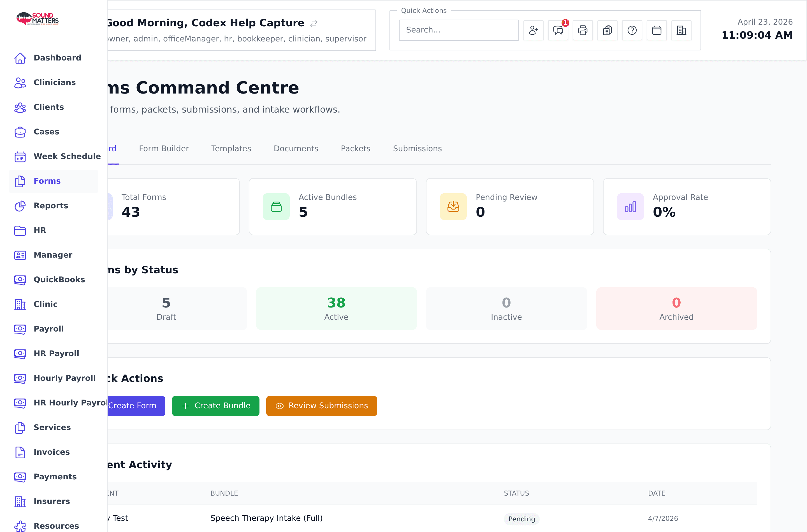Open Resources puzzle icon

pyautogui.click(x=20, y=526)
